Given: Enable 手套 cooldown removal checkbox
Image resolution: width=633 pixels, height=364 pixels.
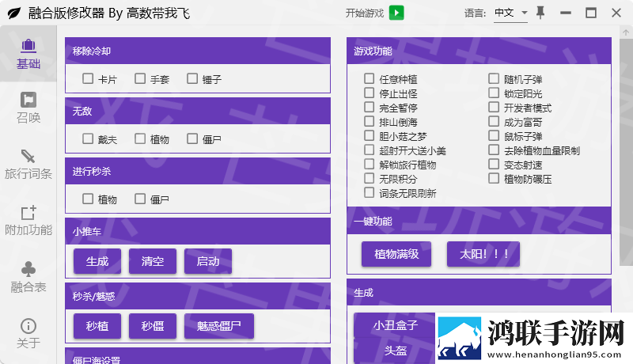Looking at the screenshot, I should [x=140, y=78].
